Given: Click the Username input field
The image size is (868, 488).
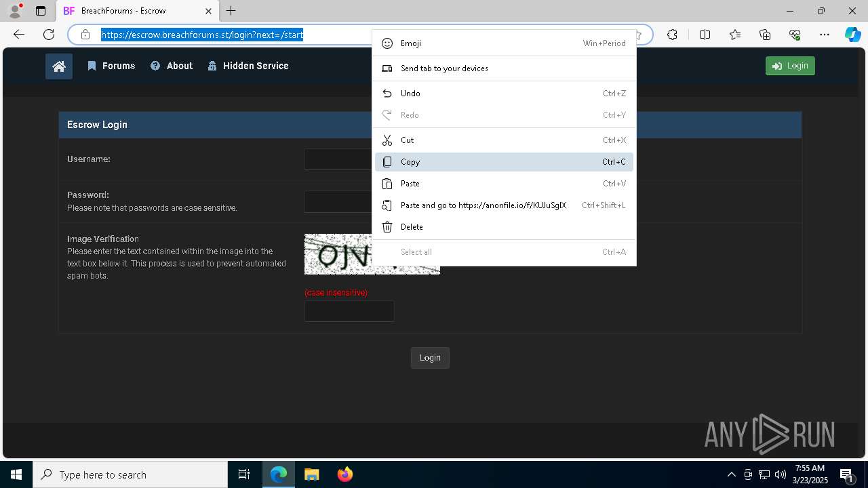Looking at the screenshot, I should [x=338, y=159].
